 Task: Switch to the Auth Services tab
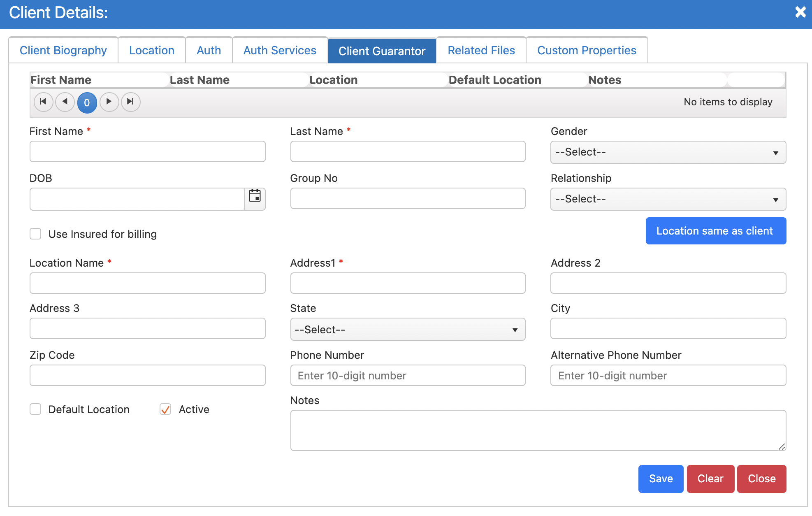280,51
